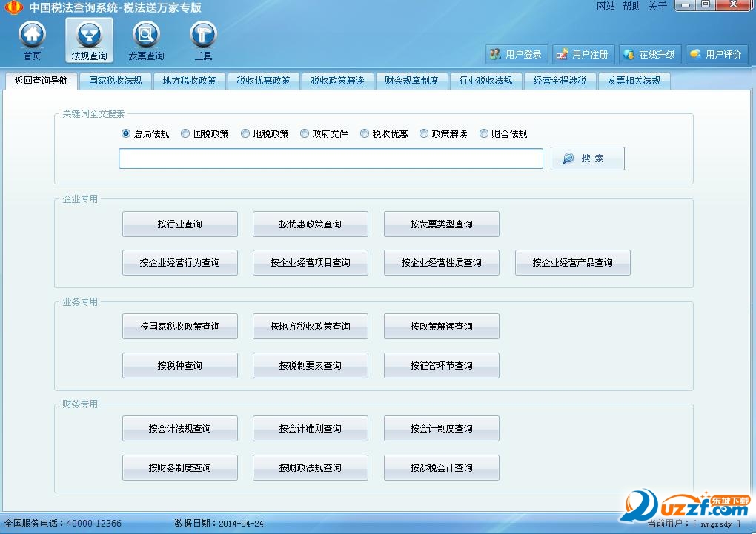Click 按会计制度查询 button
Viewport: 756px width, 534px height.
tap(442, 428)
